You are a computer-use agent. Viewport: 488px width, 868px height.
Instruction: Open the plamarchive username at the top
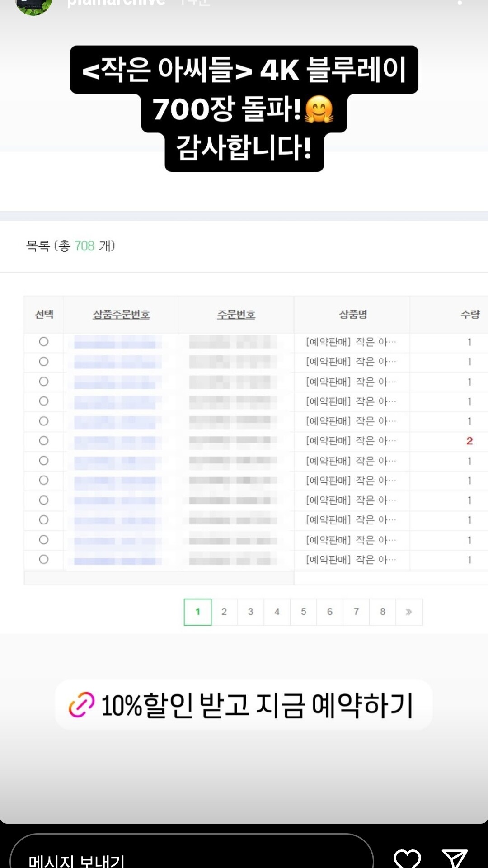click(x=116, y=3)
